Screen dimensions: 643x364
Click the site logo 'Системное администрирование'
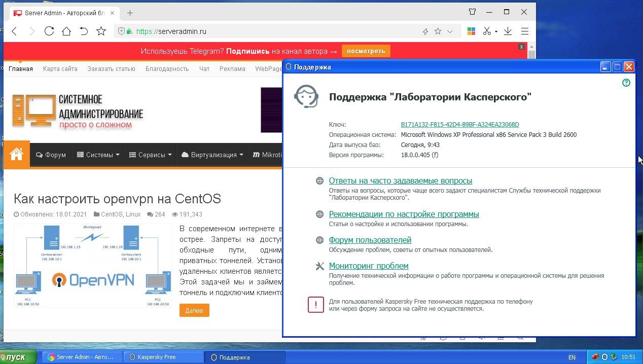pyautogui.click(x=78, y=112)
